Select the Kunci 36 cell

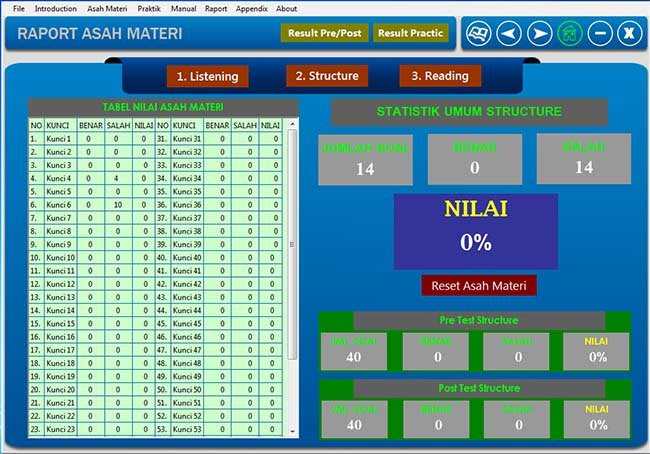[x=187, y=205]
